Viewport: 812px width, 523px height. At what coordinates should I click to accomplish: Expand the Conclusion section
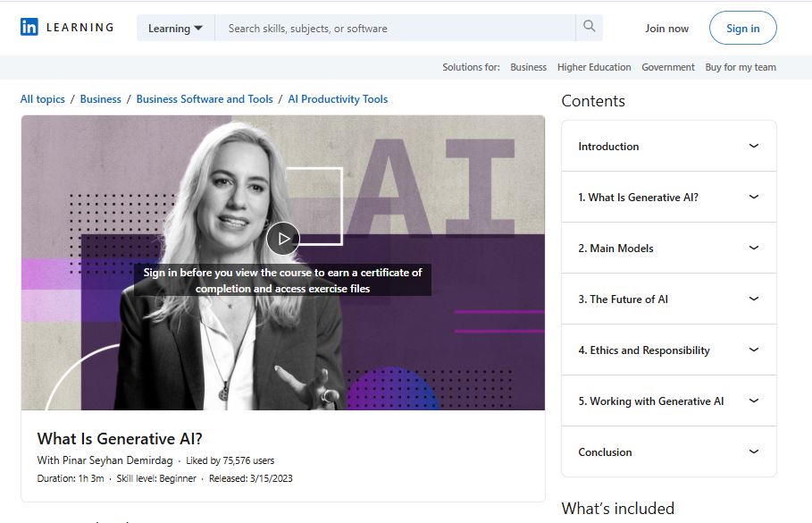[668, 452]
